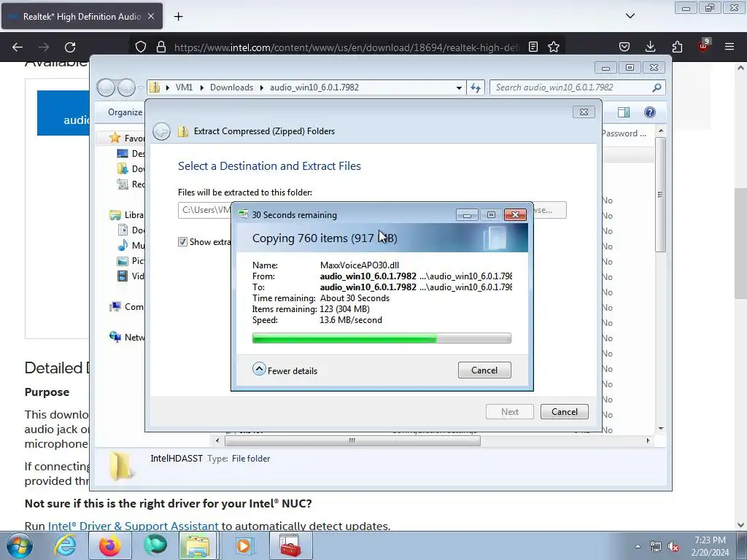Toggle Show extracted files checkbox
This screenshot has height=560, width=747.
click(182, 242)
